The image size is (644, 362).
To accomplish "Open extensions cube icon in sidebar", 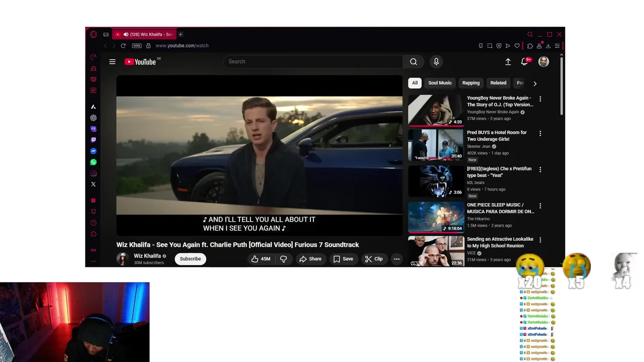I will pyautogui.click(x=93, y=234).
